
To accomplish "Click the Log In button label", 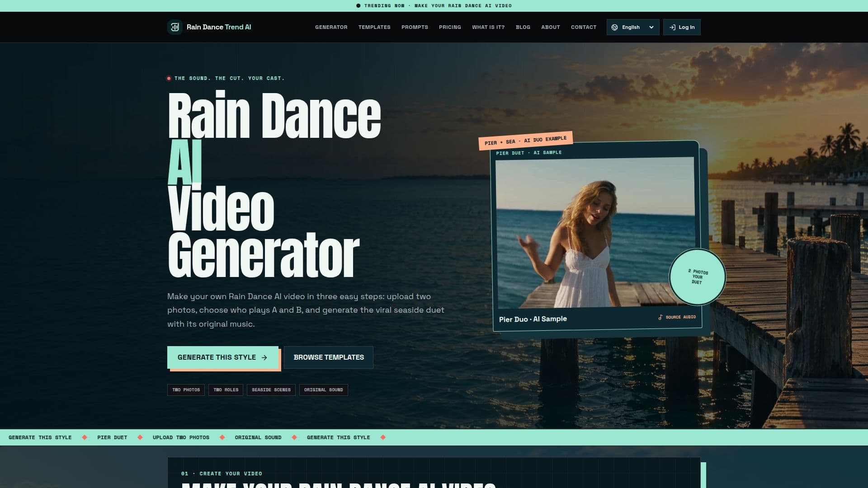I will (686, 27).
